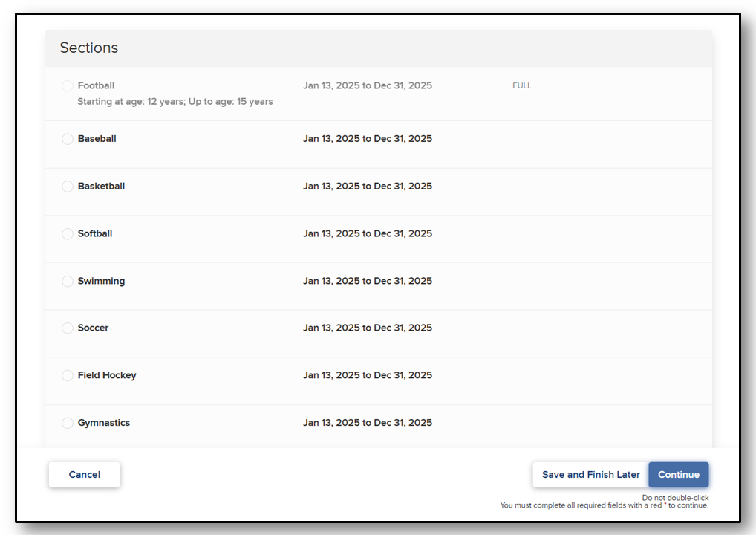Click the Softball date range text

[x=368, y=233]
